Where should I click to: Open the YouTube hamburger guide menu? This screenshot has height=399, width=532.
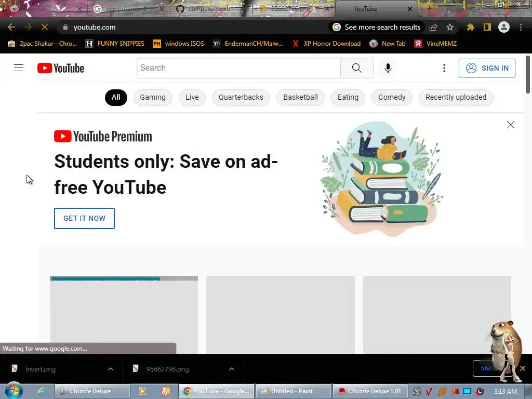(19, 68)
